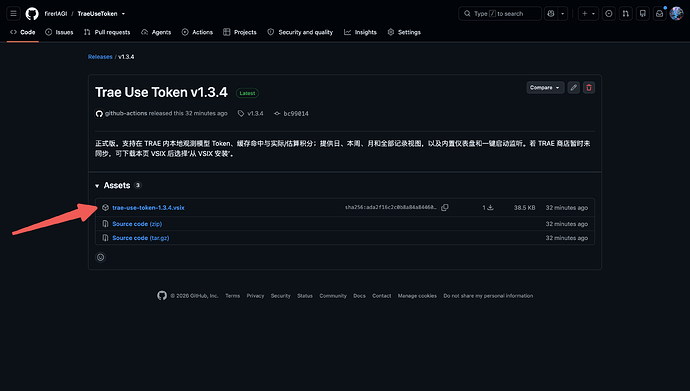Click the footer GitHub logo
Image resolution: width=690 pixels, height=391 pixels.
pos(162,296)
